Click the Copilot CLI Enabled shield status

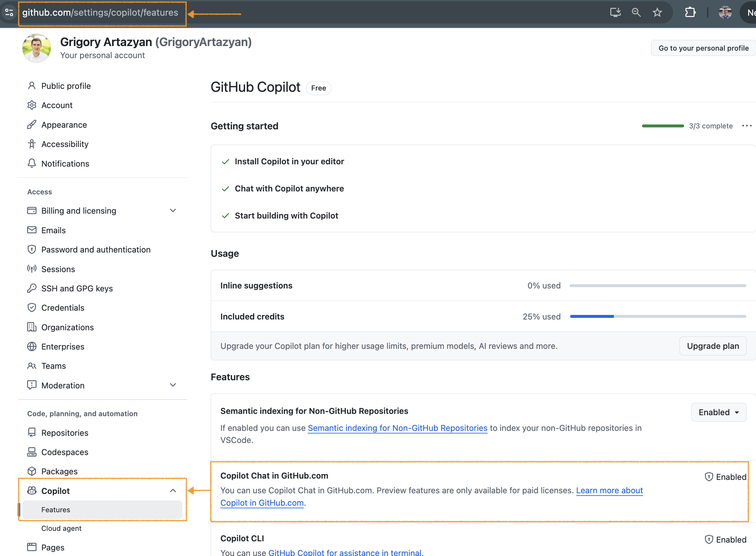pyautogui.click(x=725, y=540)
